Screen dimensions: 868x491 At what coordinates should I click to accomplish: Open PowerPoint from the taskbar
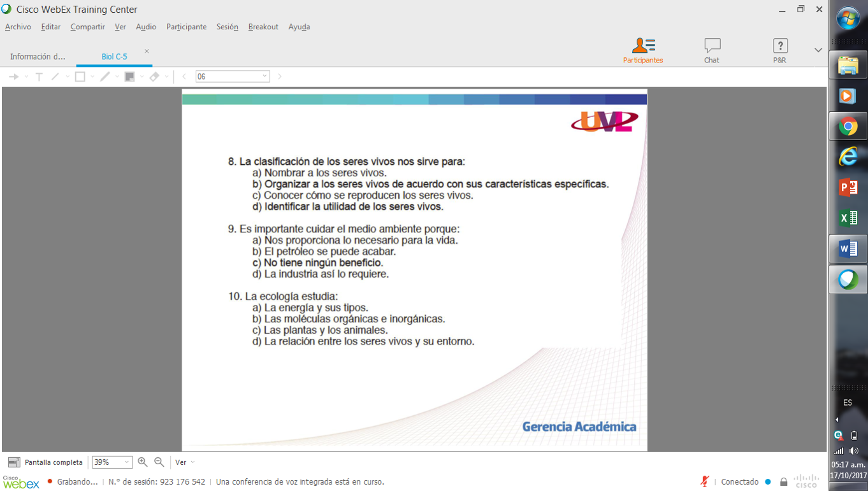848,187
